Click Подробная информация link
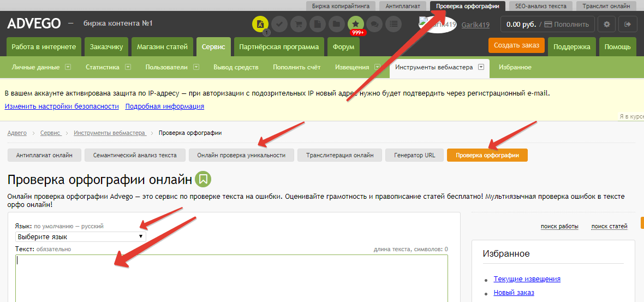Image resolution: width=644 pixels, height=302 pixels. pyautogui.click(x=165, y=106)
